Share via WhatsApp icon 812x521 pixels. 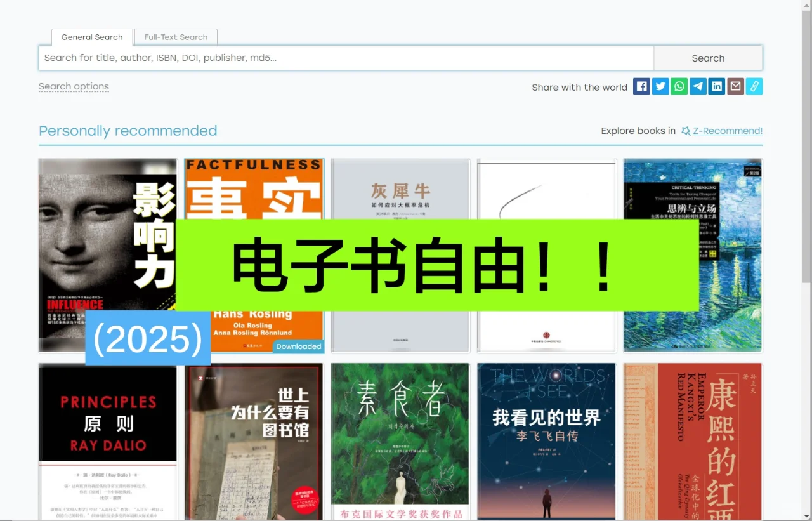679,87
